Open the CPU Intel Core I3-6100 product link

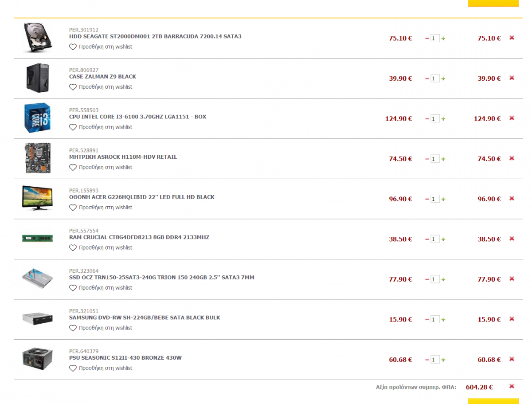coord(137,117)
